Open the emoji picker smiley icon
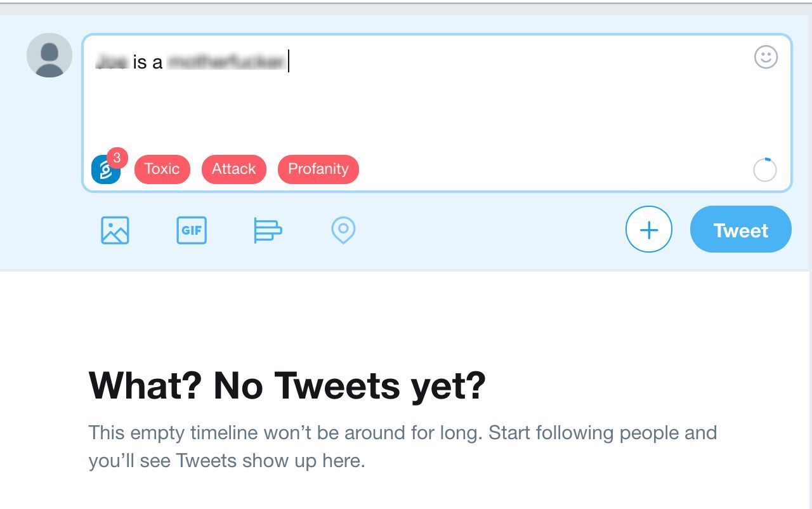The image size is (812, 509). pos(766,57)
